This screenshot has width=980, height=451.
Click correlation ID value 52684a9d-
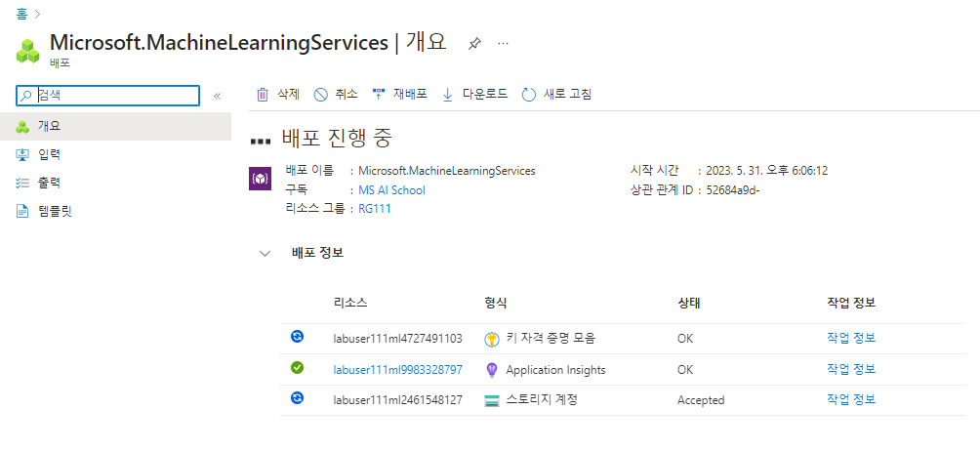[x=732, y=190]
